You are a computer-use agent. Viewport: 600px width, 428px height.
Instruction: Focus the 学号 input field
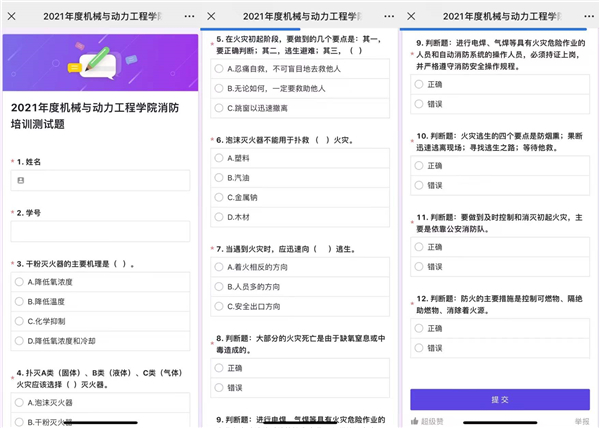(100, 231)
